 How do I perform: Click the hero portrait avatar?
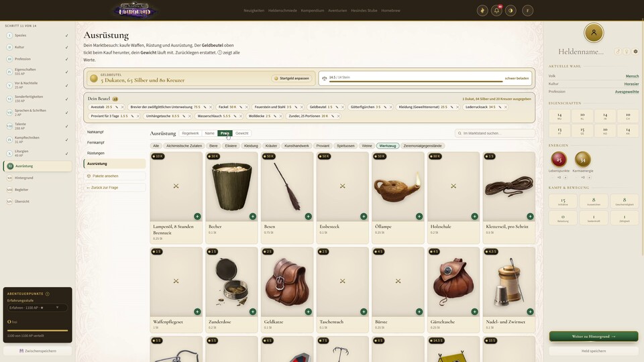point(594,32)
